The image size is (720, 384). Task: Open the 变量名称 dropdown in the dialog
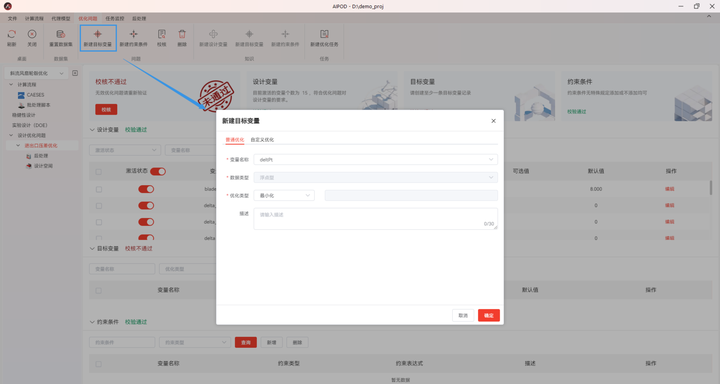(x=376, y=159)
